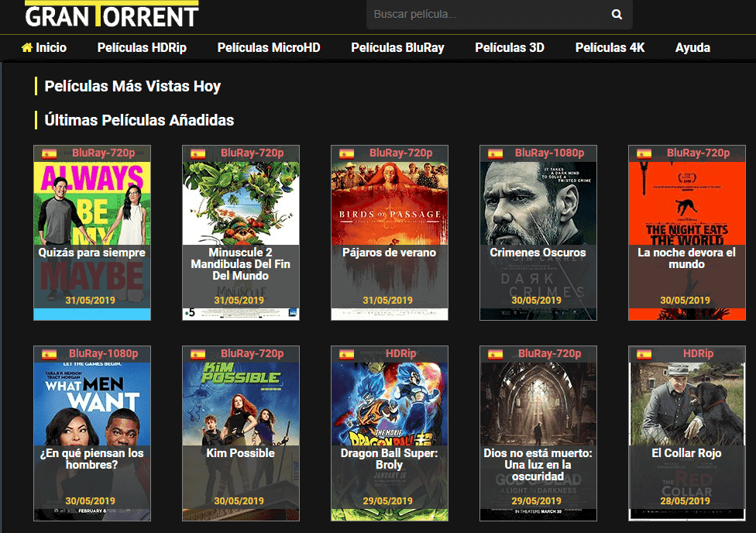Click the Pájaros de verano title

coord(389,253)
